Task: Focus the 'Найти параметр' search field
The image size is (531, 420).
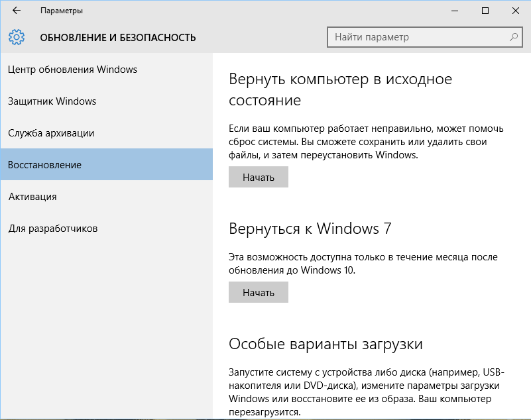Action: [418, 37]
